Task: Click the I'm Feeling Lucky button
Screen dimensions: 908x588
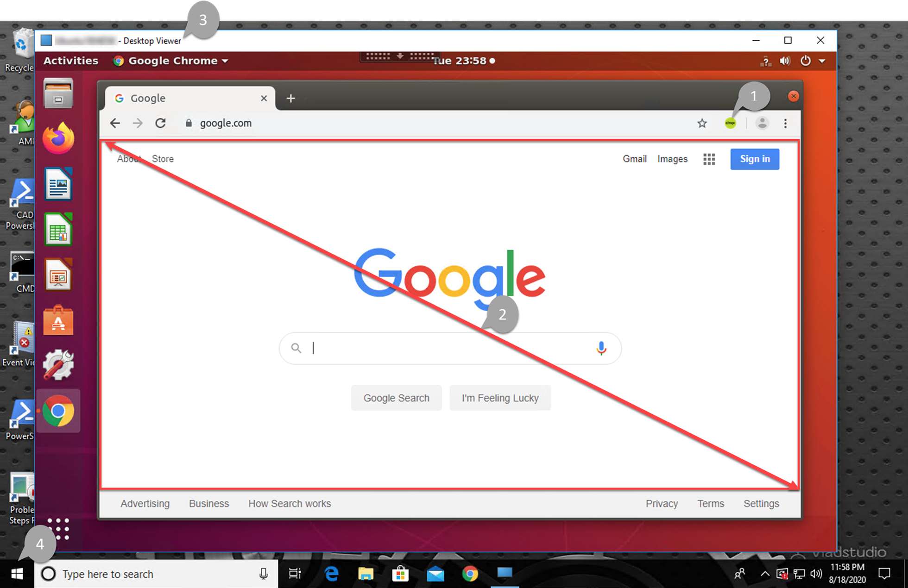Action: (x=500, y=398)
